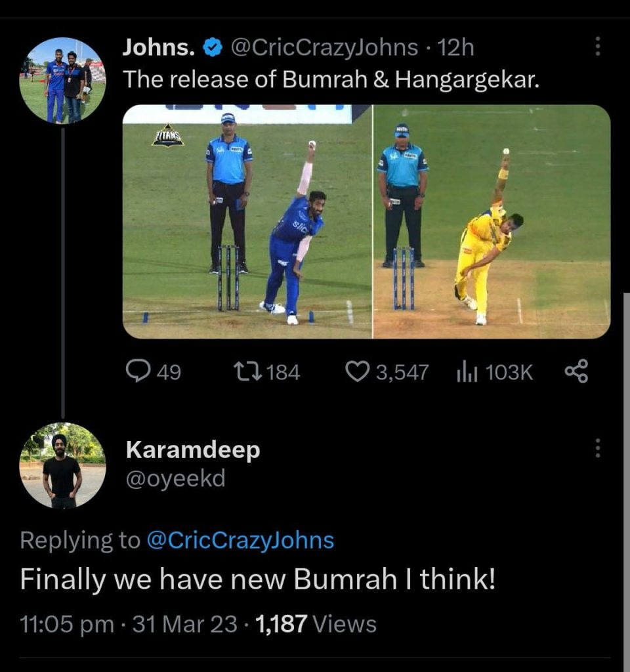Like the tweet via heart icon

pos(358,372)
